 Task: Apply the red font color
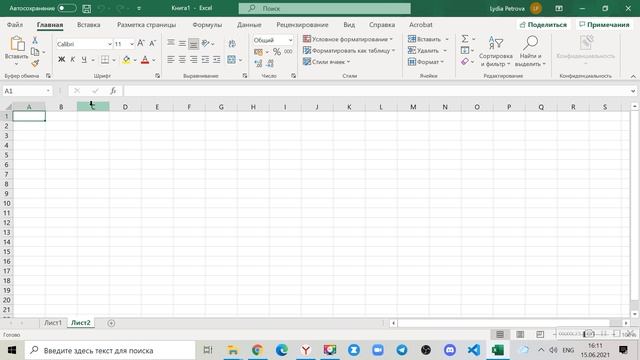pos(145,60)
